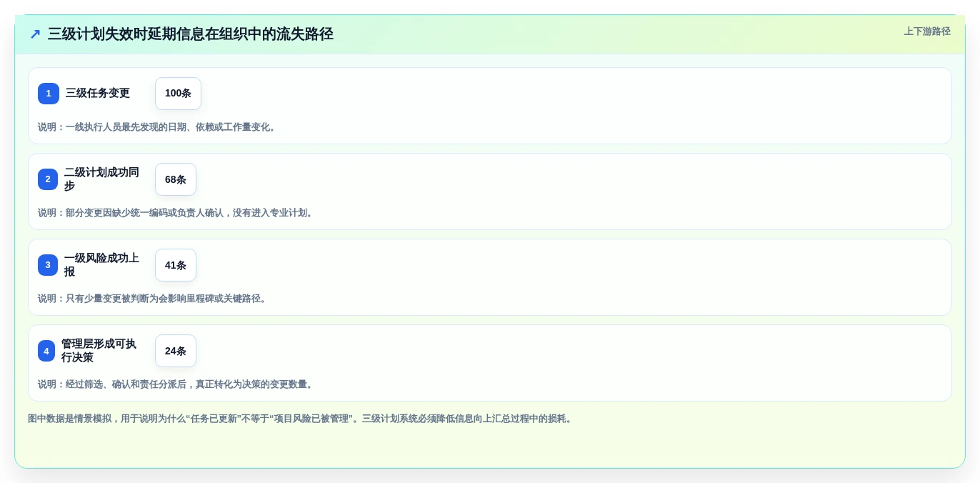Select the 管理层形成可执行决策 step label
The image size is (980, 483).
click(x=99, y=351)
